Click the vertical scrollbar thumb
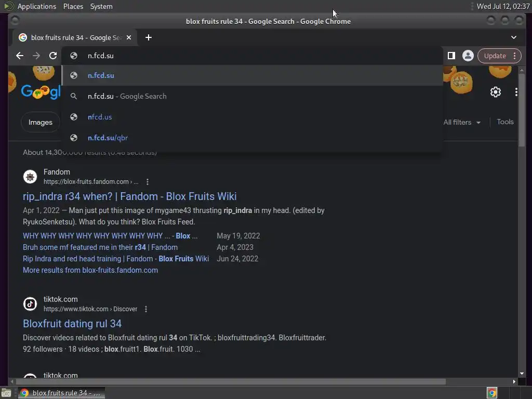 point(522,110)
